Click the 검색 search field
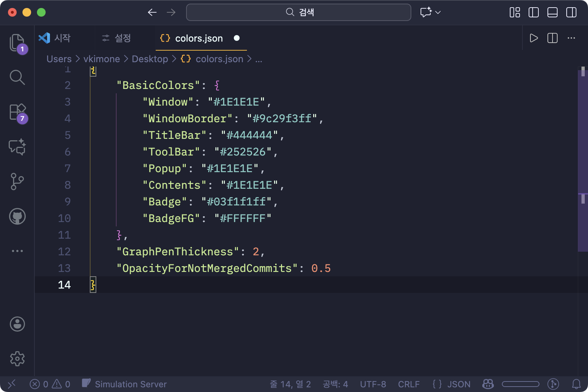This screenshot has width=588, height=392. (298, 12)
